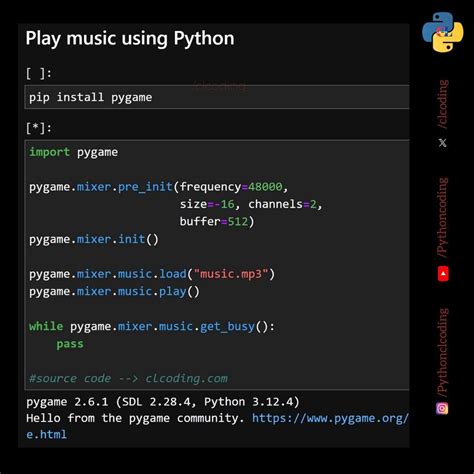This screenshot has height=474, width=474.
Task: Click into the 'pip install pygame' cell
Action: point(217,97)
